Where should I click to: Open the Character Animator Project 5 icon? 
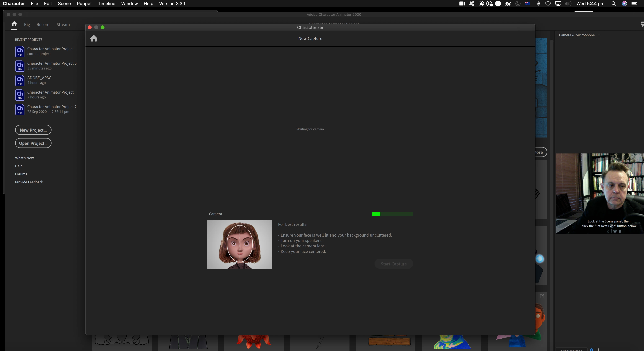click(20, 66)
